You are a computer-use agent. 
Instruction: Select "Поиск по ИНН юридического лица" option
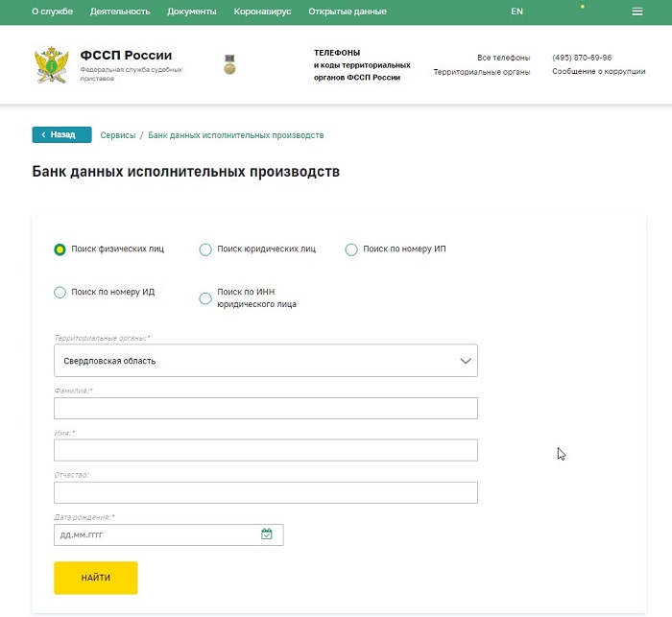click(205, 298)
